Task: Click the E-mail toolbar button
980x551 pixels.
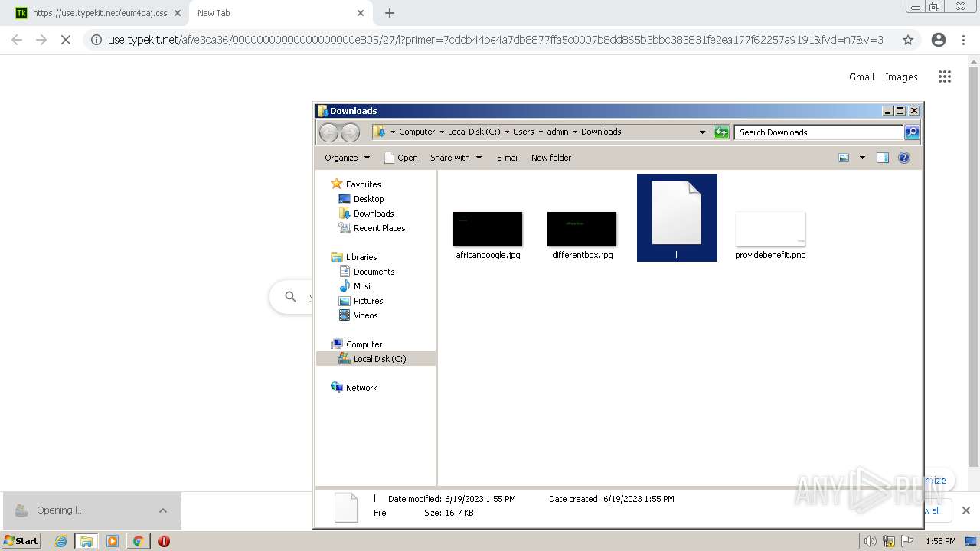Action: [508, 158]
